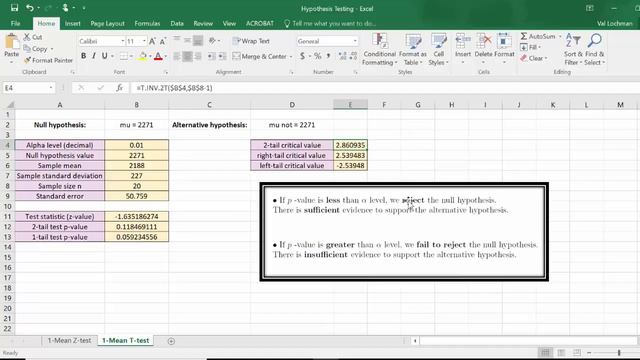The width and height of the screenshot is (640, 360).
Task: Open the Borders icon in Font group
Action: point(123,56)
